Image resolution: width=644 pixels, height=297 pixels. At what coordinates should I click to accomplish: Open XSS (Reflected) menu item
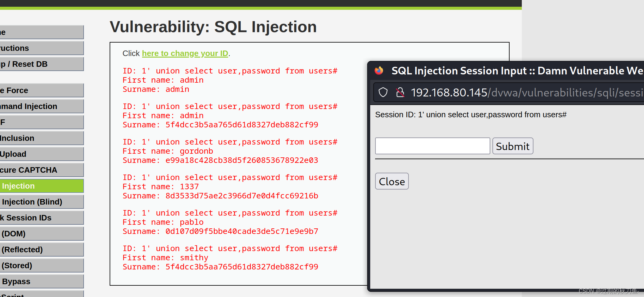(x=42, y=250)
